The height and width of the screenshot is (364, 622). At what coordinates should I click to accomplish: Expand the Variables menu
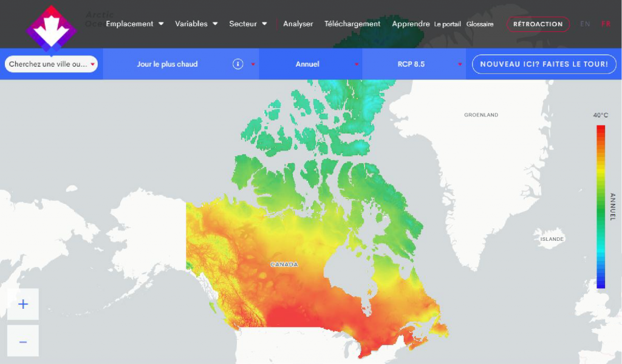pos(196,24)
